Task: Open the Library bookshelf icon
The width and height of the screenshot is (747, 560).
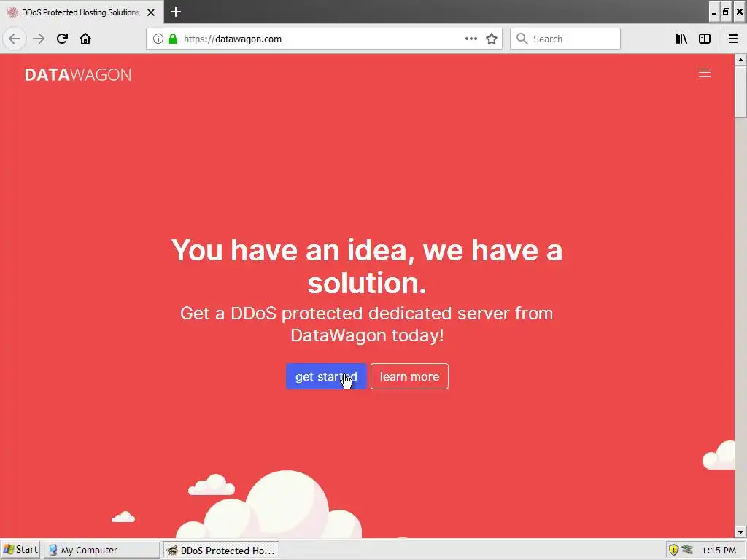Action: coord(681,39)
